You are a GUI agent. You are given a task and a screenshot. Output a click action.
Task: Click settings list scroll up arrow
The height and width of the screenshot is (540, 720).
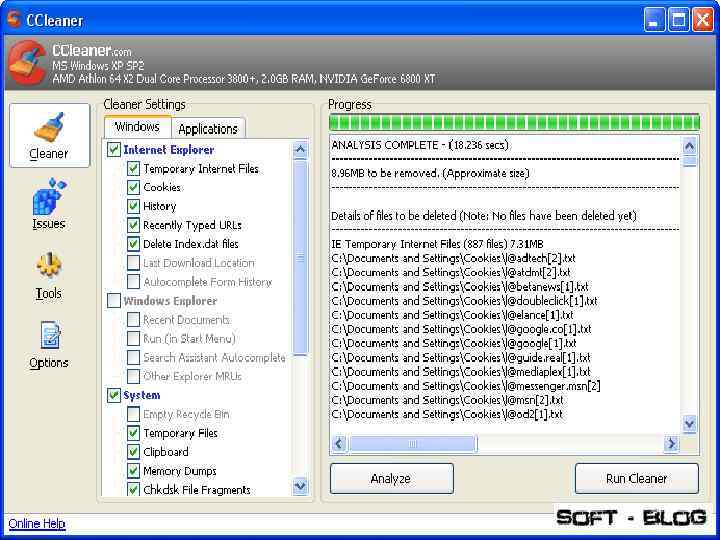click(300, 150)
